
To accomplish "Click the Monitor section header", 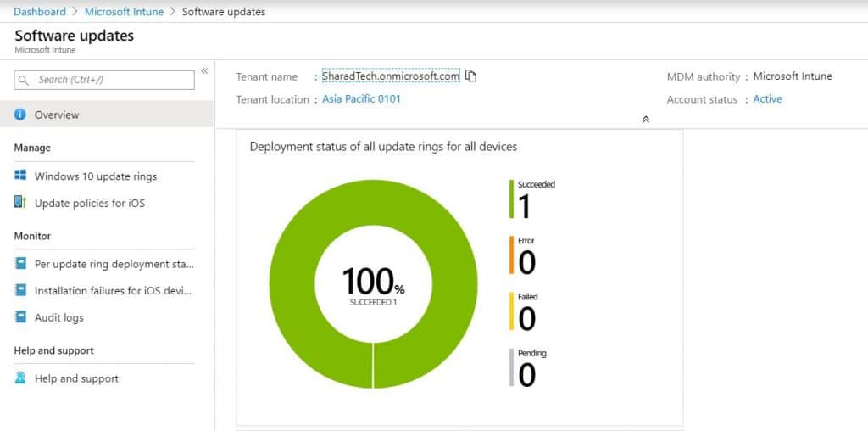I will pyautogui.click(x=32, y=236).
